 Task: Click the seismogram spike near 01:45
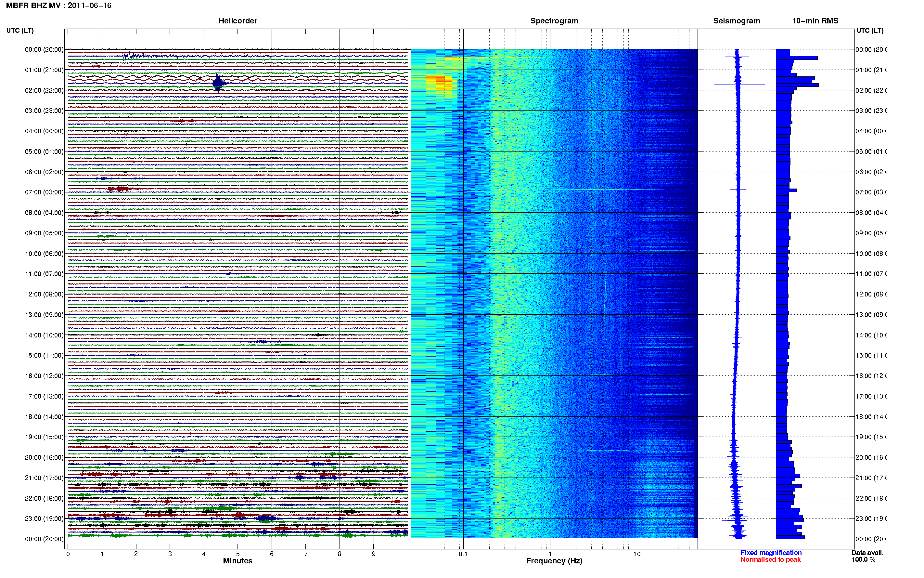point(739,85)
